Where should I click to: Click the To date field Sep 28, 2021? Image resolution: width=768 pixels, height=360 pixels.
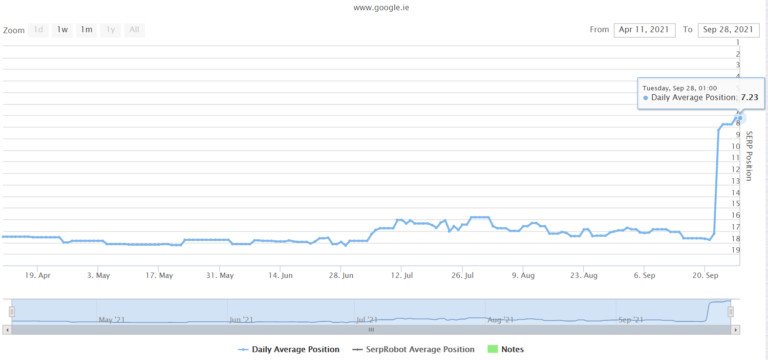point(728,29)
